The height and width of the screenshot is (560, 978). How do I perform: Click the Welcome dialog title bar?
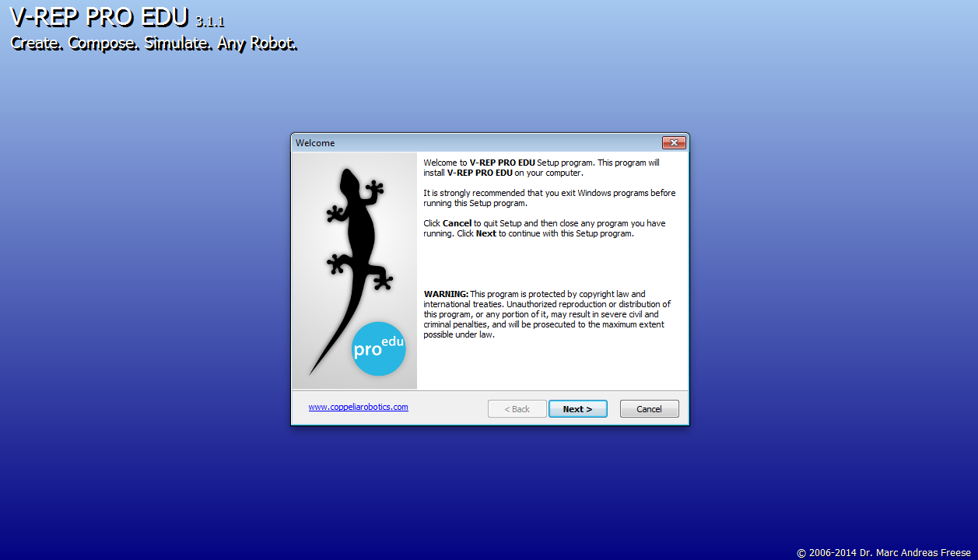(x=467, y=143)
